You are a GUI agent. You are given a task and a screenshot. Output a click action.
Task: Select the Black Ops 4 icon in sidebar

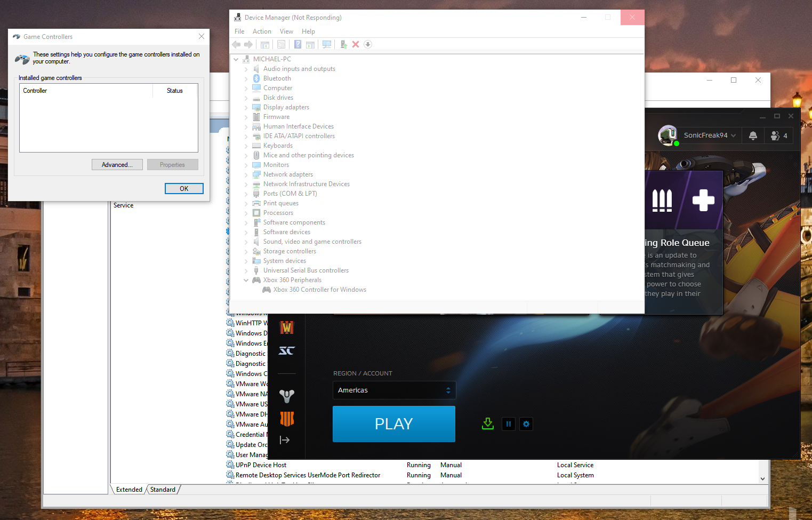287,419
